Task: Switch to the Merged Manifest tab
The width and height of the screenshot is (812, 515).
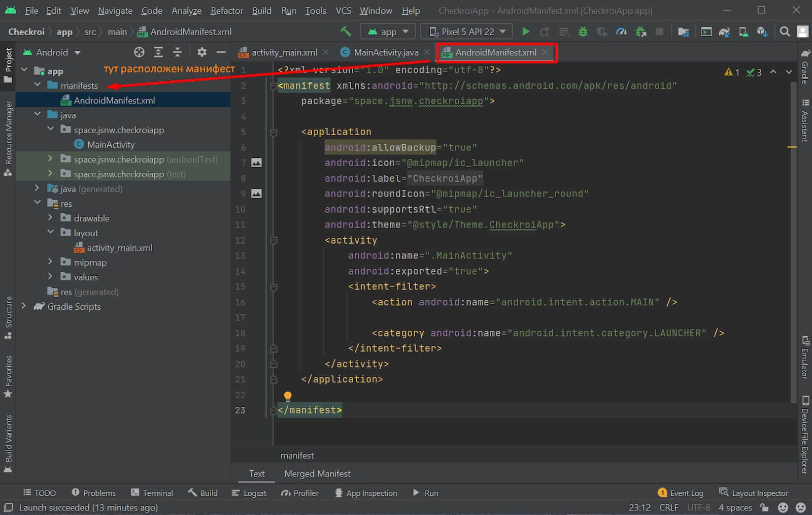Action: tap(317, 473)
